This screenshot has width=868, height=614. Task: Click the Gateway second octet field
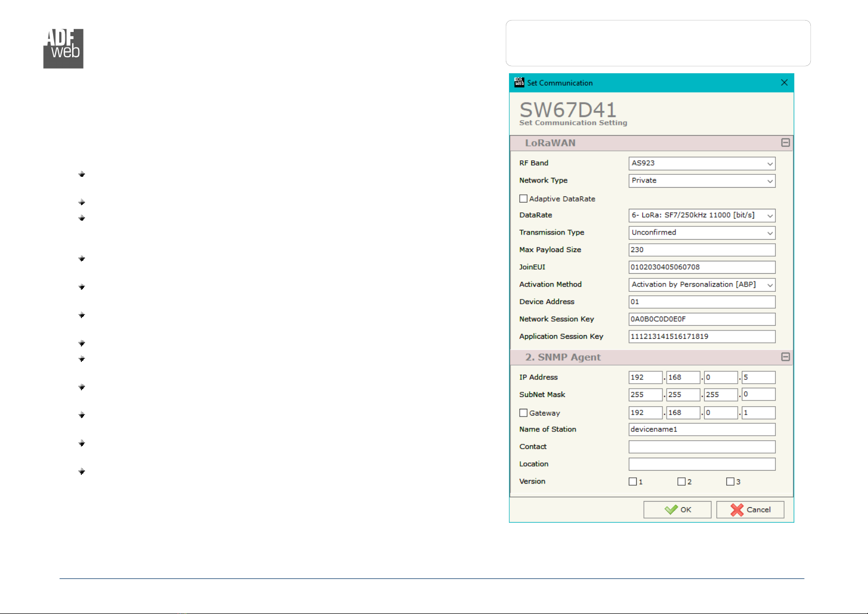pos(684,413)
